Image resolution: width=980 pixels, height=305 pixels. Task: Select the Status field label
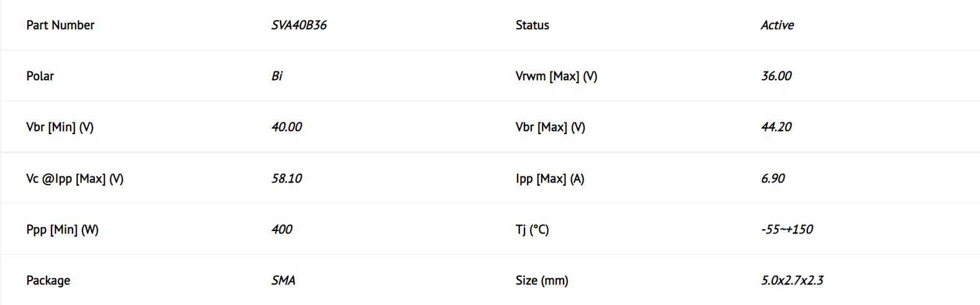click(x=532, y=25)
